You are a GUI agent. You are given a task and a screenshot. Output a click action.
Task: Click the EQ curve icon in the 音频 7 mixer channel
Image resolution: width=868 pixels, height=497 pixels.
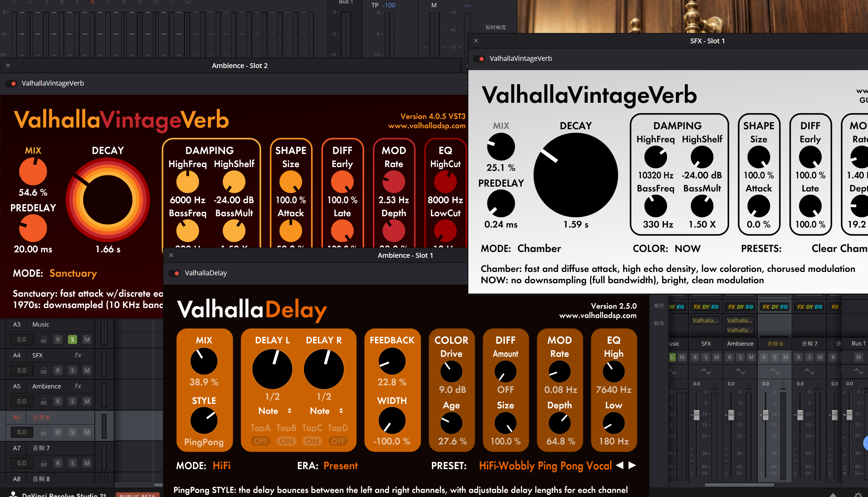(809, 372)
